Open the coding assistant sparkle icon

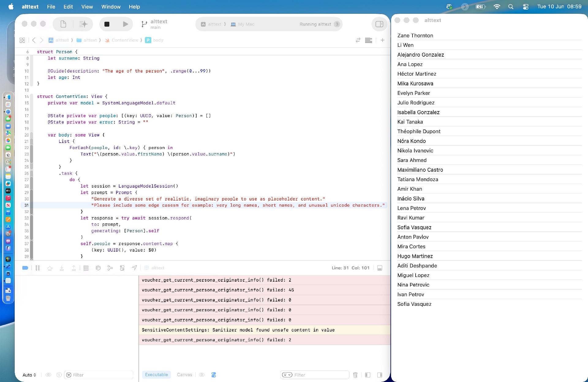pos(83,24)
